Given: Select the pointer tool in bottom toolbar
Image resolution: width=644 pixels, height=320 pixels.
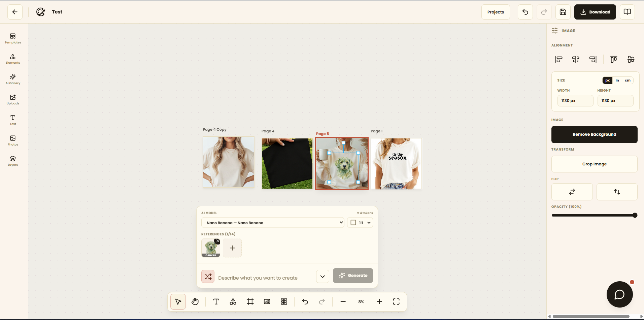Looking at the screenshot, I should (x=178, y=301).
